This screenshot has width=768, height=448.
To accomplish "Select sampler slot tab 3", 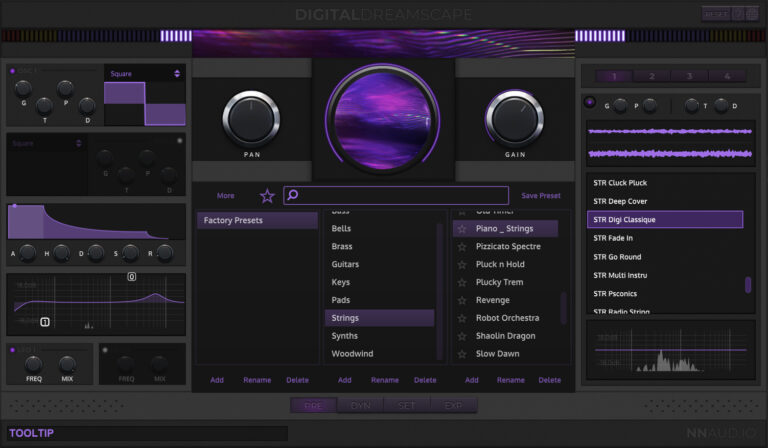I will 689,76.
